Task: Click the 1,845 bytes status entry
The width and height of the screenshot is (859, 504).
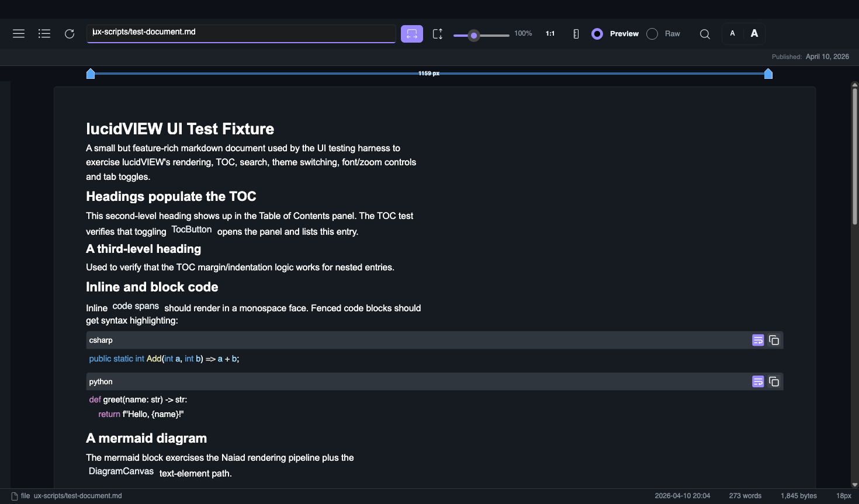Action: point(799,496)
